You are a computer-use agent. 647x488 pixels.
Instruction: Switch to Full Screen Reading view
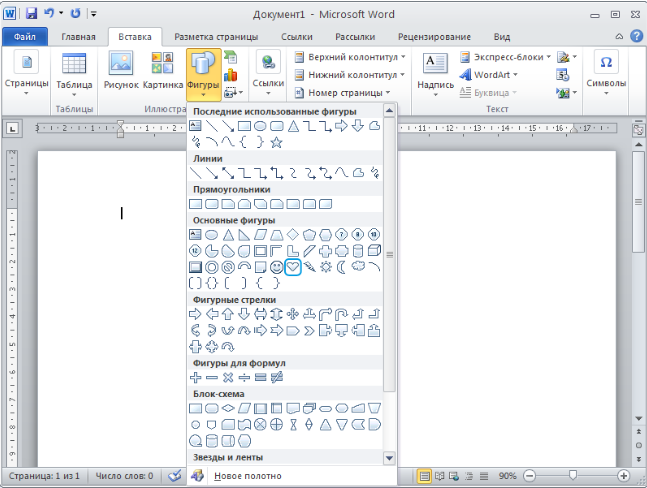click(x=439, y=476)
